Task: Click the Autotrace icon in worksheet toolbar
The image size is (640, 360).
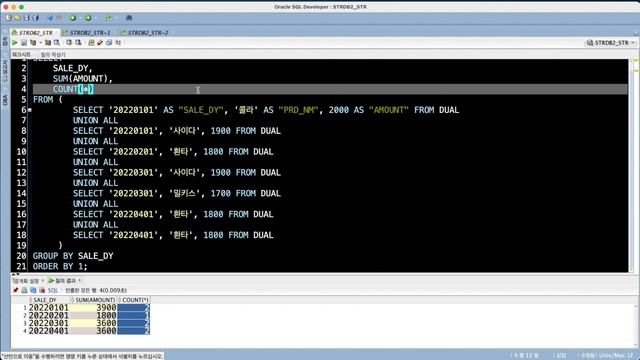Action: (48, 42)
